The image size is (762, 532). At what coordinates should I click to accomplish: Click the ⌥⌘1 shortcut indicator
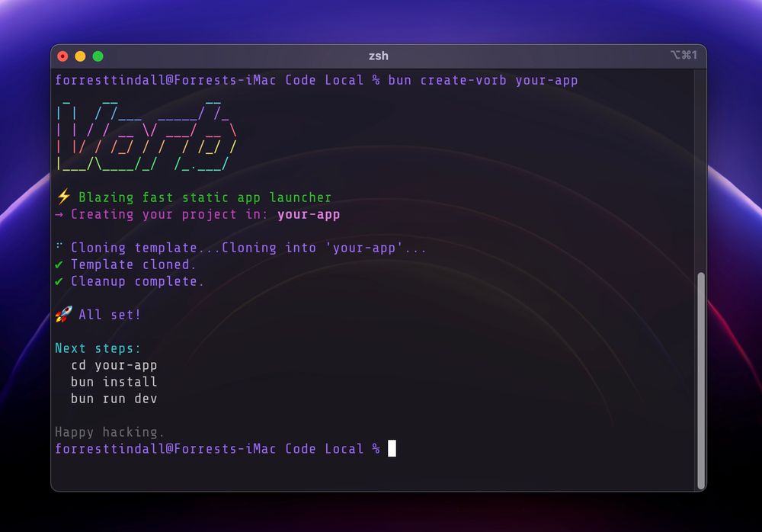coord(684,55)
